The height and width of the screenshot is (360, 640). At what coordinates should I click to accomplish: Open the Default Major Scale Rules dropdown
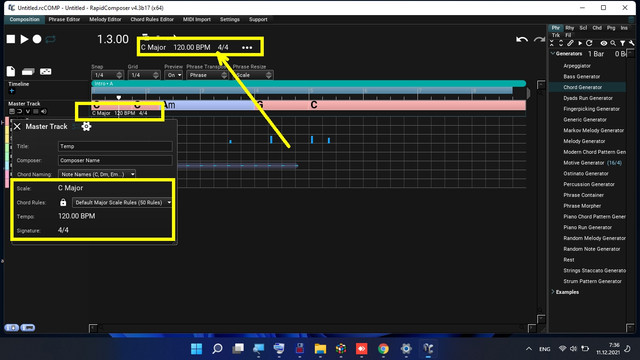122,202
